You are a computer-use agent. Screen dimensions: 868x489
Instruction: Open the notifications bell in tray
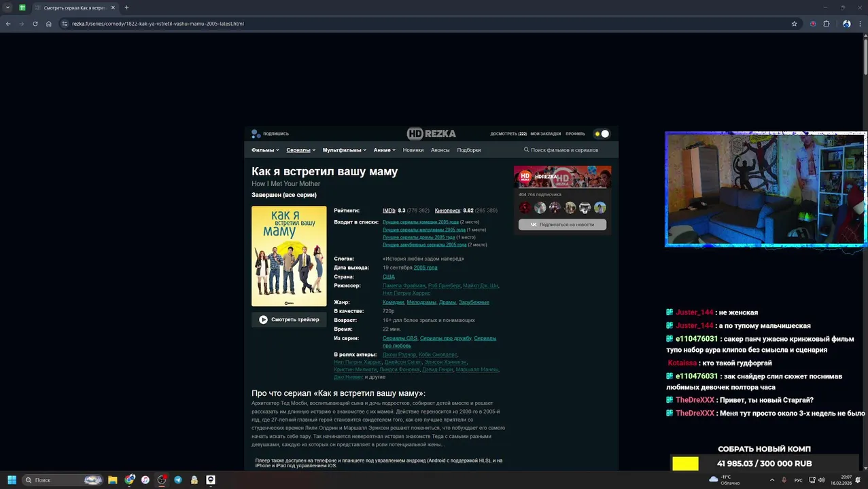(x=858, y=480)
